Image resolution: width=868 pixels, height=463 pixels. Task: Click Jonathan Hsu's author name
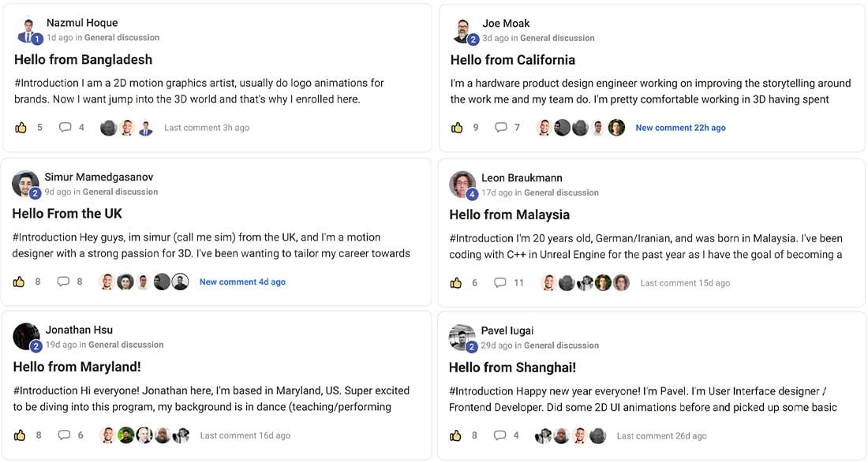pos(79,330)
